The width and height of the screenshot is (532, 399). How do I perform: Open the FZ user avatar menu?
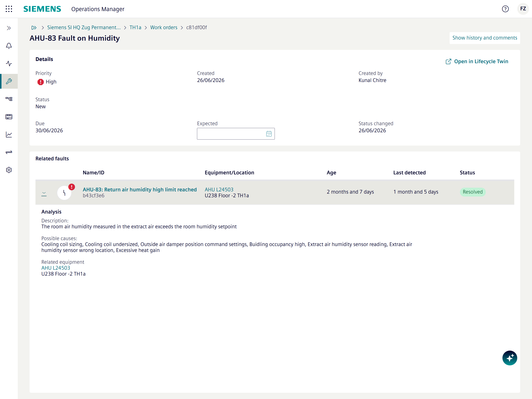(523, 9)
